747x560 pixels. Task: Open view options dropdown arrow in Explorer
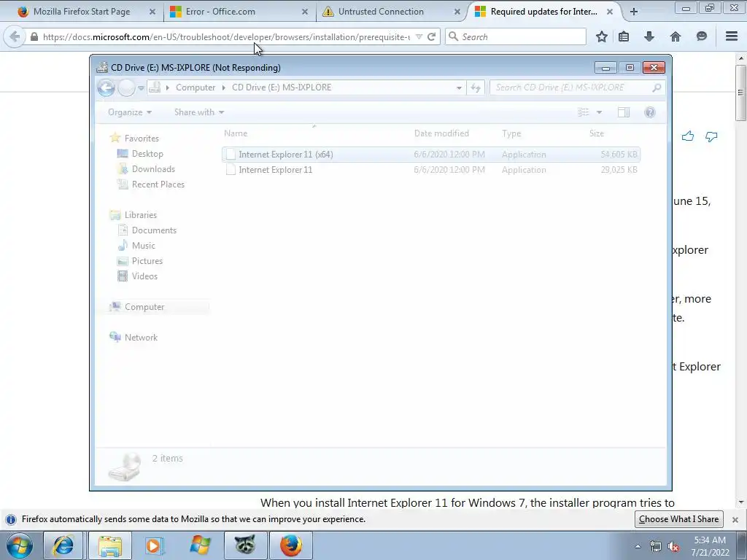(x=600, y=112)
